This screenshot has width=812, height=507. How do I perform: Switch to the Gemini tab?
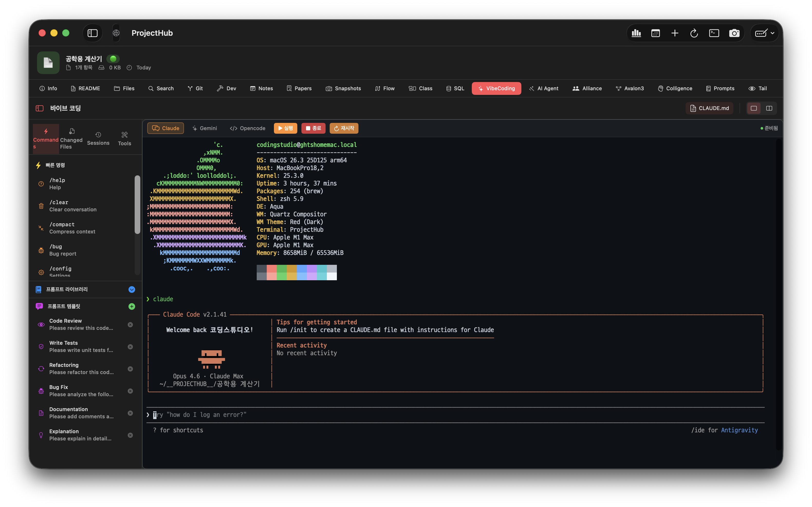205,128
